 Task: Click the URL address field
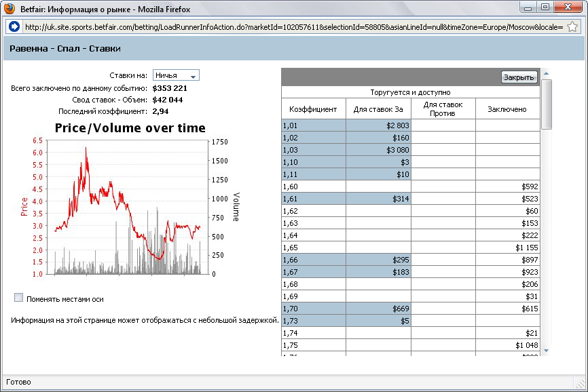tap(294, 27)
